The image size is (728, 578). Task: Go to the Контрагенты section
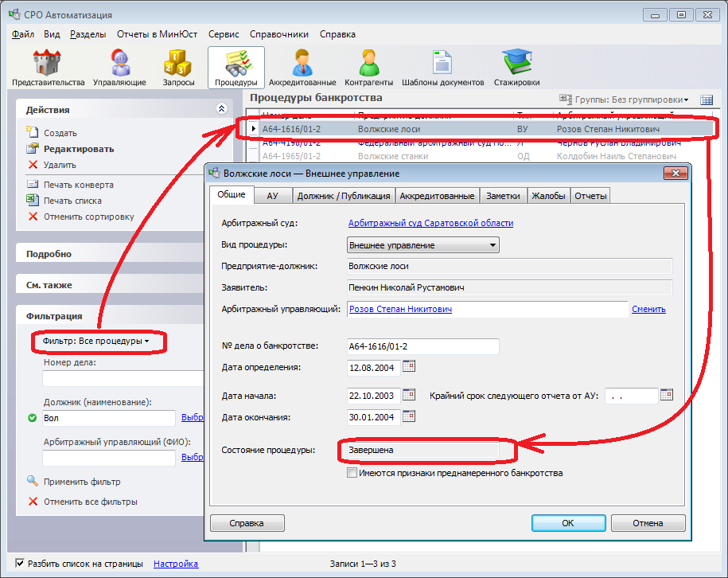tap(368, 68)
